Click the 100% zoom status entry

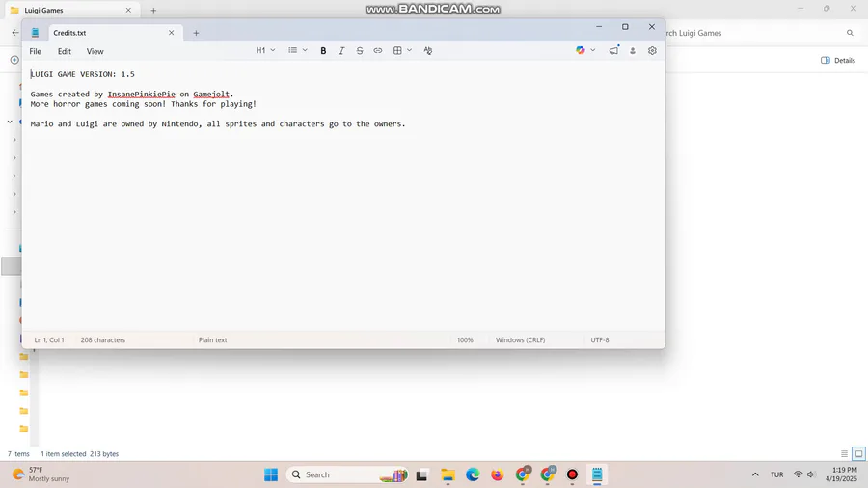coord(465,340)
